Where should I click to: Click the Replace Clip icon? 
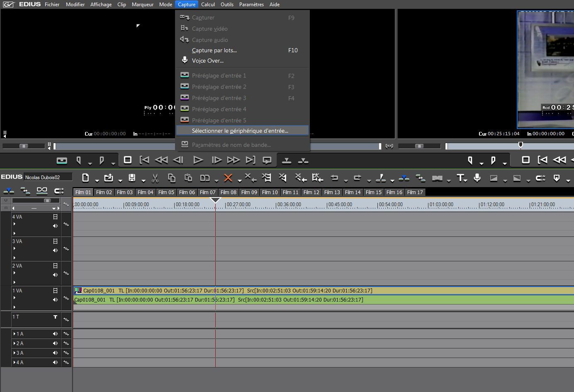click(x=205, y=178)
